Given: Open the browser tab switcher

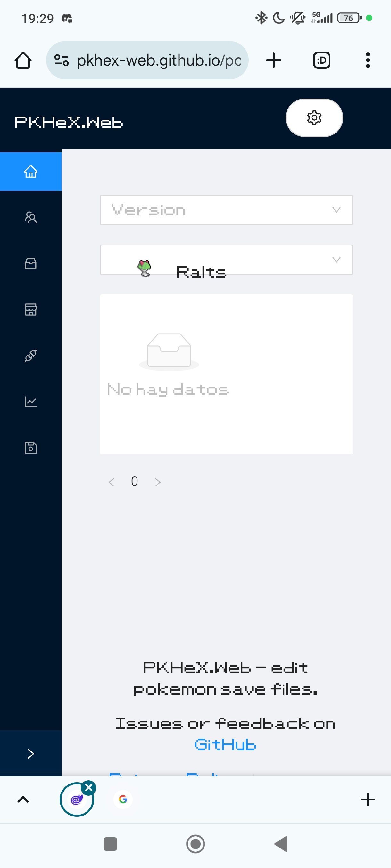Looking at the screenshot, I should [321, 61].
